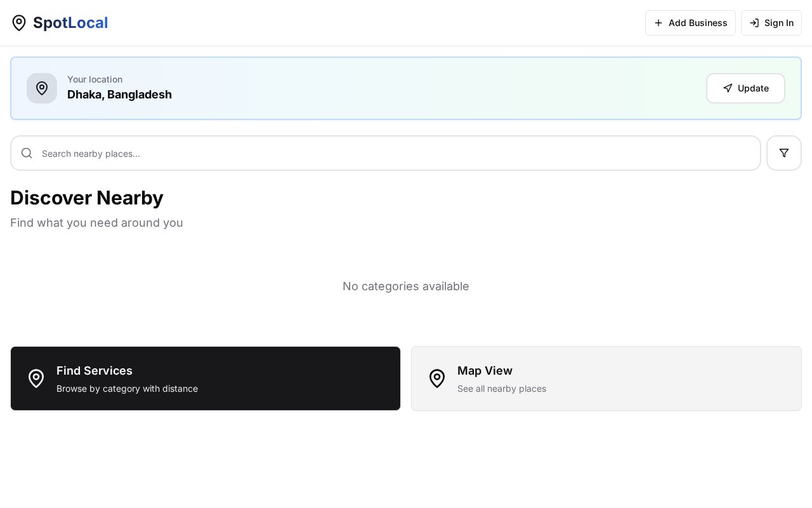Click the Find what you need around you text
Screen dimensions: 812x508
(x=96, y=223)
